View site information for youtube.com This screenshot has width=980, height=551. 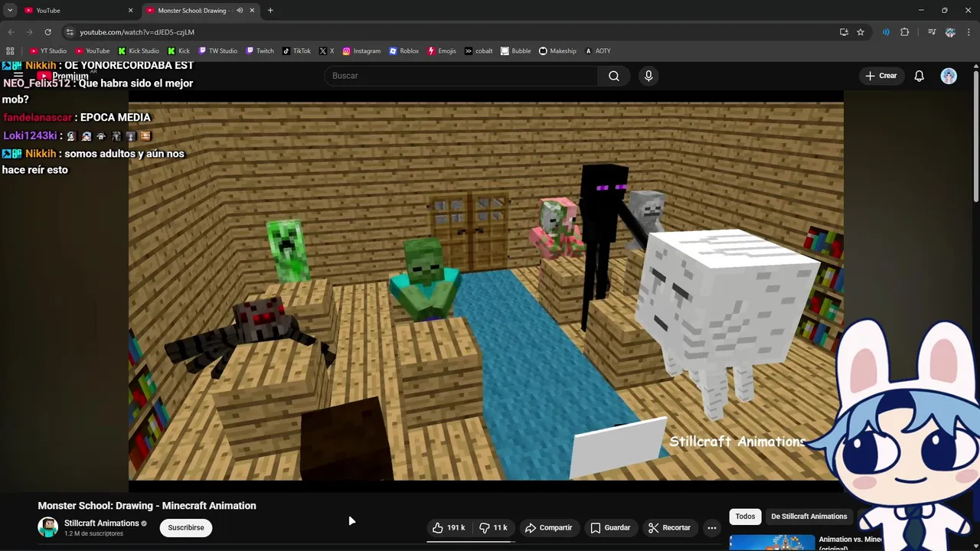(x=70, y=32)
